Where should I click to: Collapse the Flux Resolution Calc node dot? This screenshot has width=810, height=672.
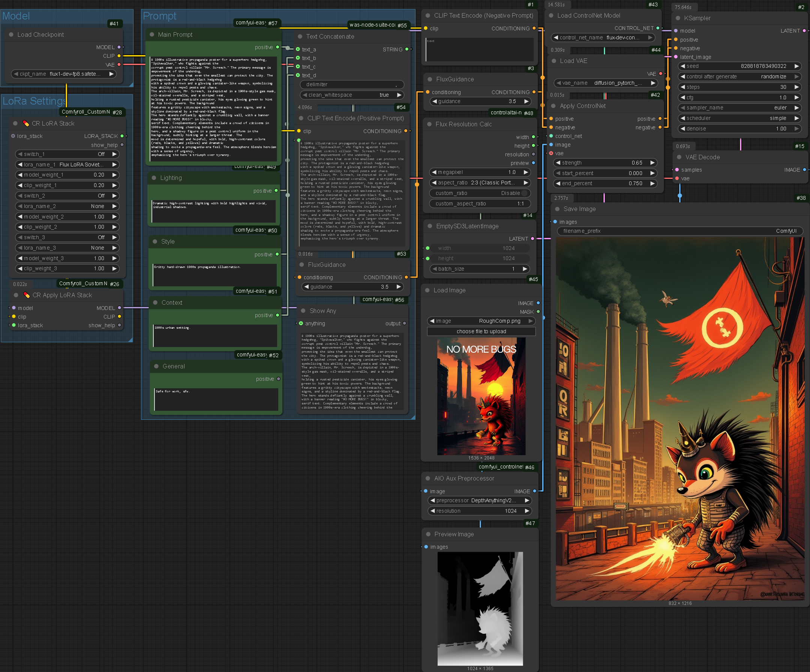pos(429,124)
